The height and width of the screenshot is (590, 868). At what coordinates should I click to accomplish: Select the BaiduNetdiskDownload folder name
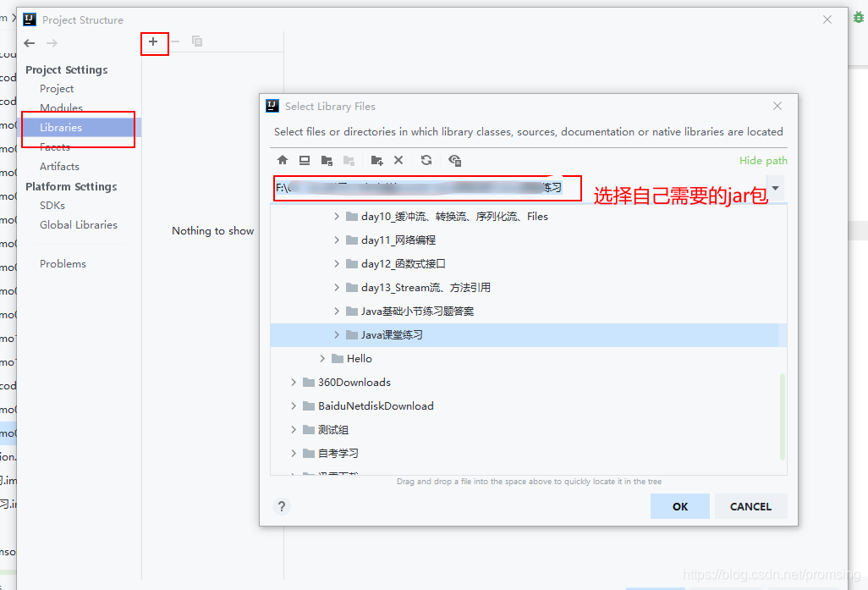pyautogui.click(x=376, y=406)
